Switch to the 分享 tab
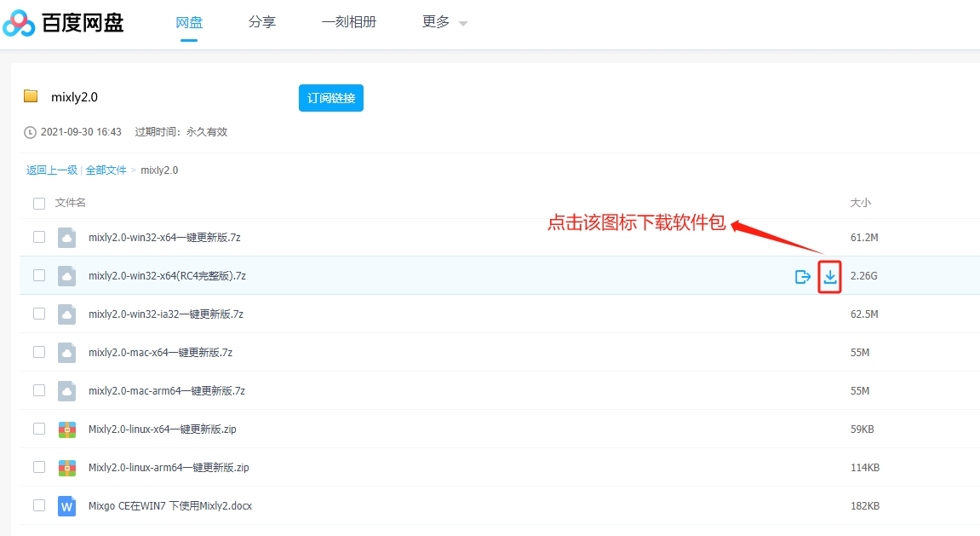Screen dimensions: 980x536 (262, 22)
